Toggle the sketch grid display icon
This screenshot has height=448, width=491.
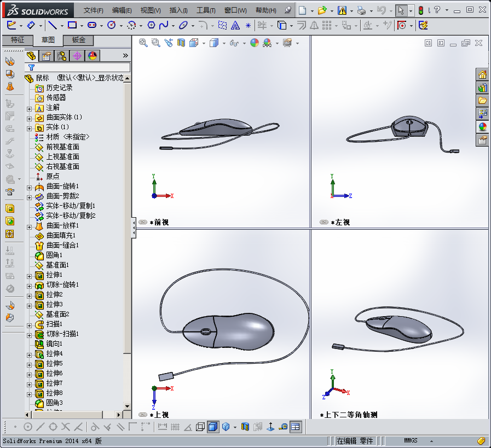point(175,427)
